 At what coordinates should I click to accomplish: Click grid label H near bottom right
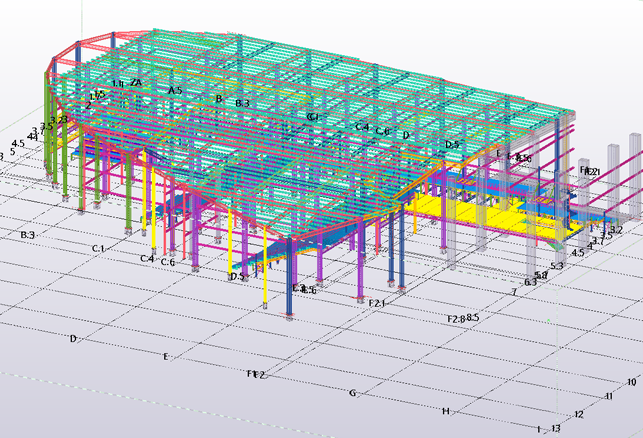coord(446,411)
